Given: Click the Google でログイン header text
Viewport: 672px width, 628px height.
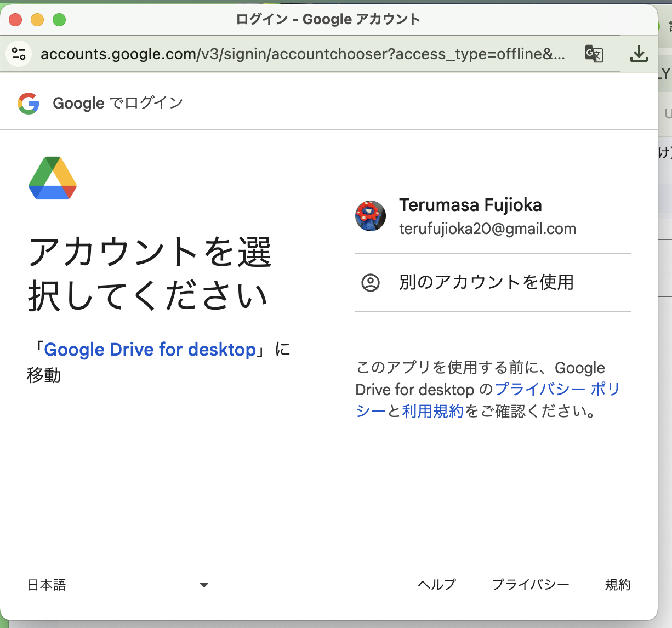Looking at the screenshot, I should (x=117, y=103).
